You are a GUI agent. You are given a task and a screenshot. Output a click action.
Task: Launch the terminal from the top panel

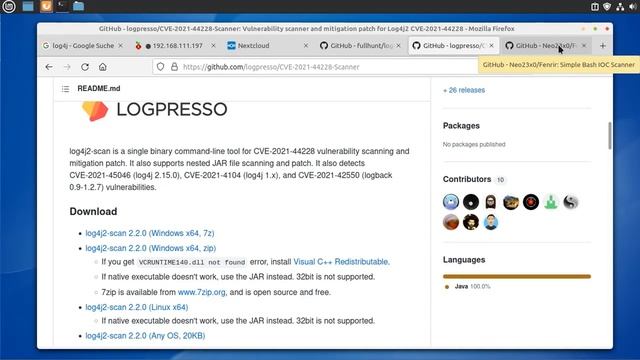[62, 6]
